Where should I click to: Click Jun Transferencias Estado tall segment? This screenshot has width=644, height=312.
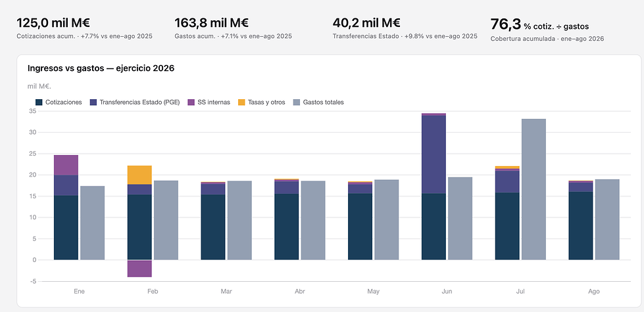[x=433, y=154]
